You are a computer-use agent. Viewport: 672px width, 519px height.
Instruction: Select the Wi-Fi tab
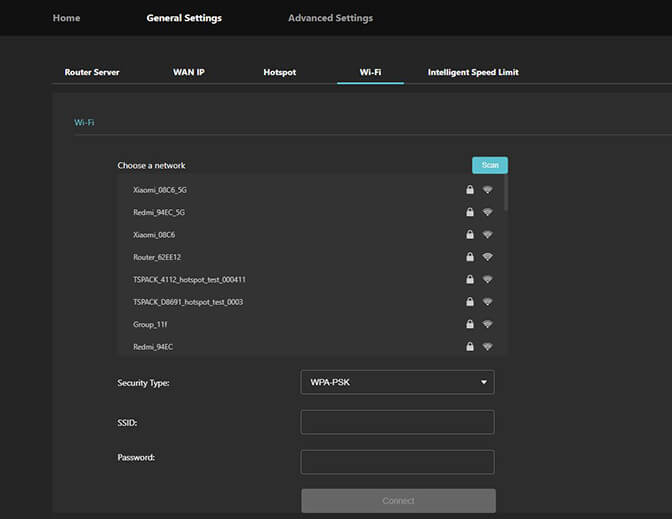click(x=370, y=72)
